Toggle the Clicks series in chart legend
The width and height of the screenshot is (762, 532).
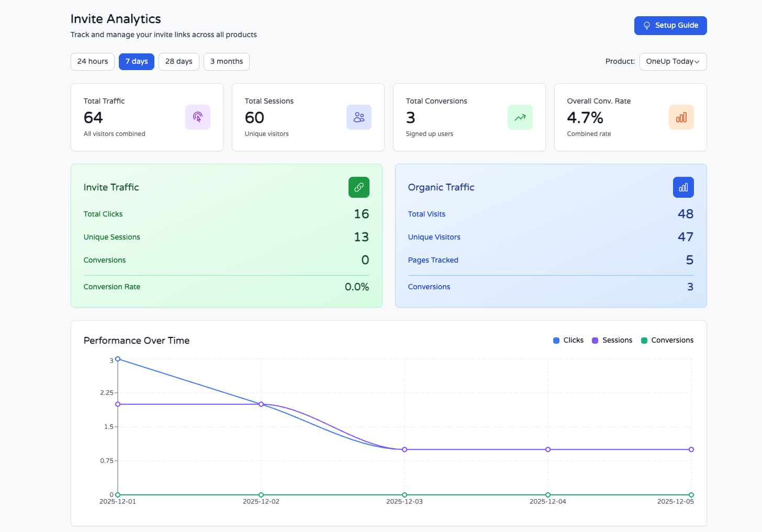[568, 340]
